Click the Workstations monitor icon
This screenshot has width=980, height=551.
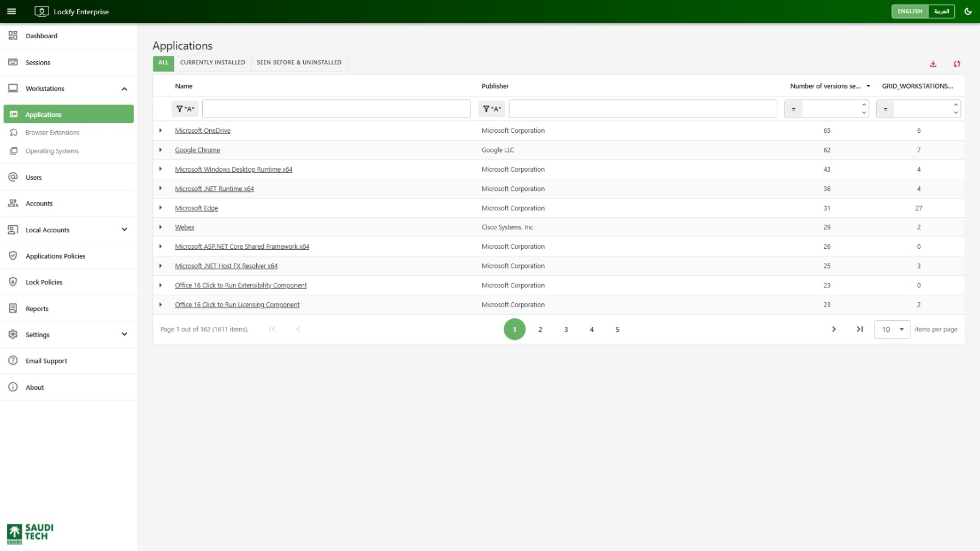point(13,89)
